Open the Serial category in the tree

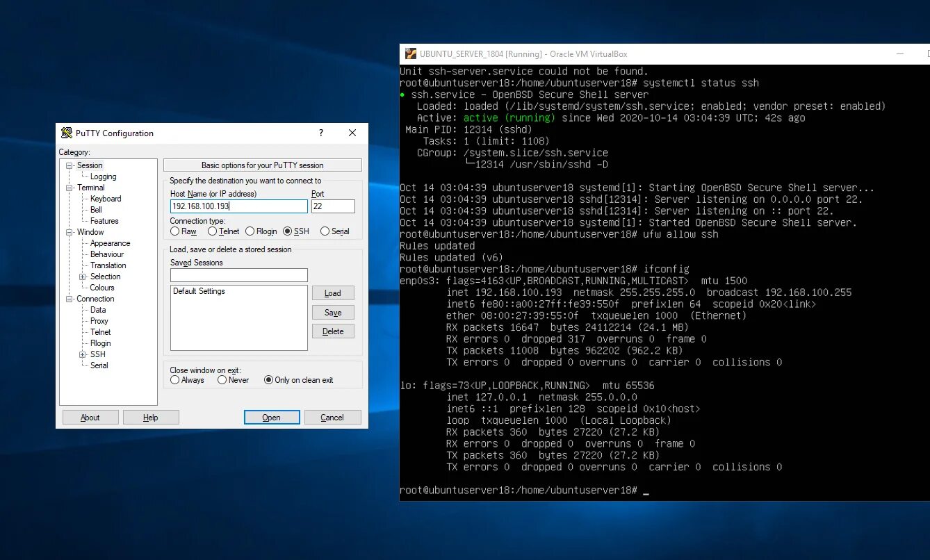(x=99, y=365)
